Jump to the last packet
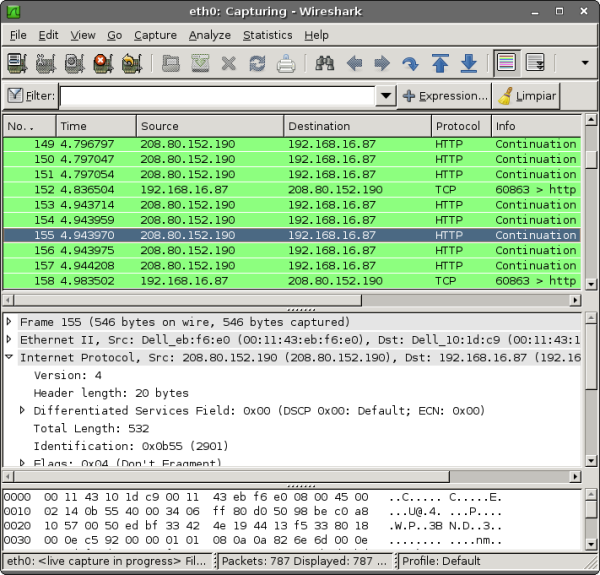 pos(469,63)
